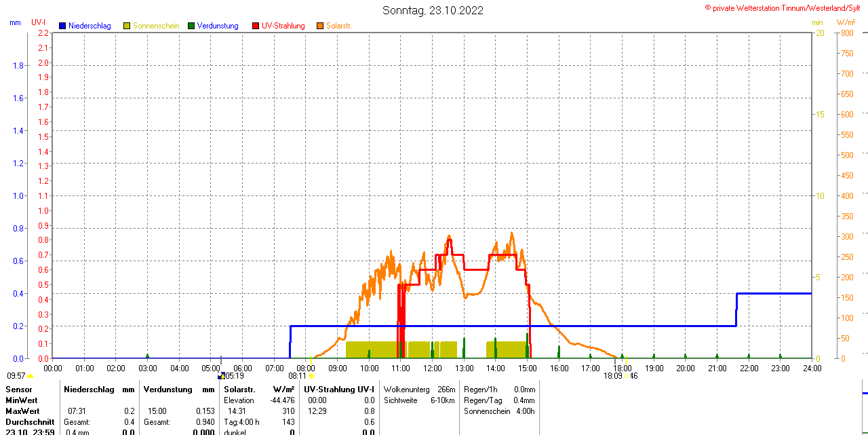Click the yellow Sonnenschein legend color box

tap(127, 26)
